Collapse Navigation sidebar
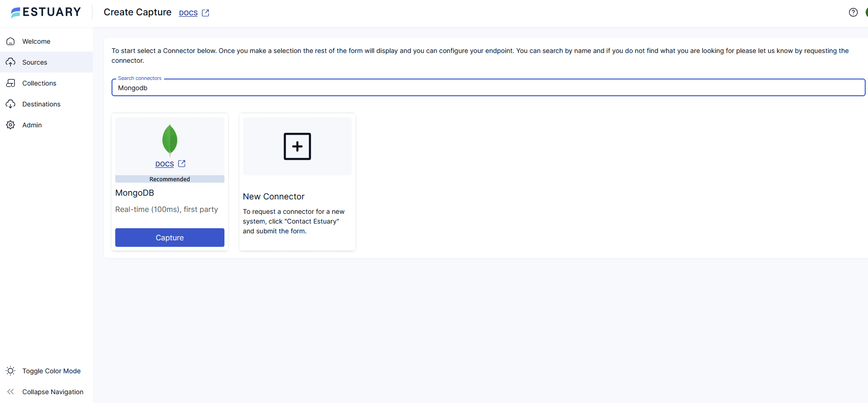868x403 pixels. point(46,392)
